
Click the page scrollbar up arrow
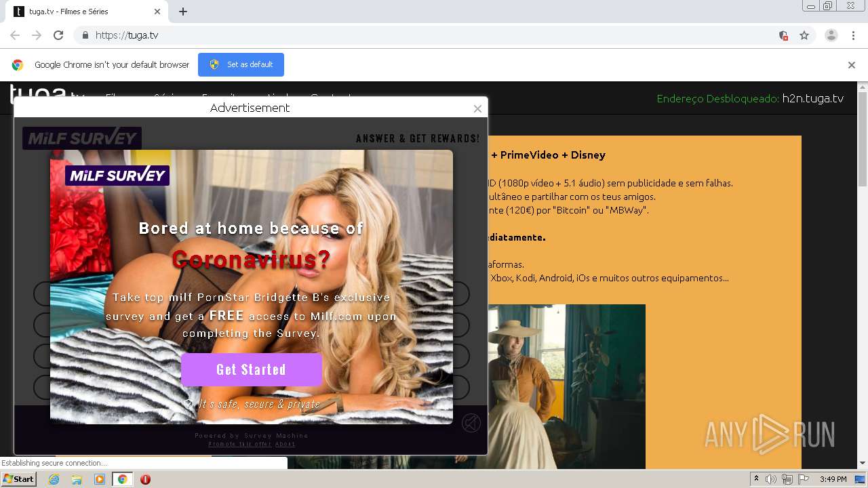(863, 87)
